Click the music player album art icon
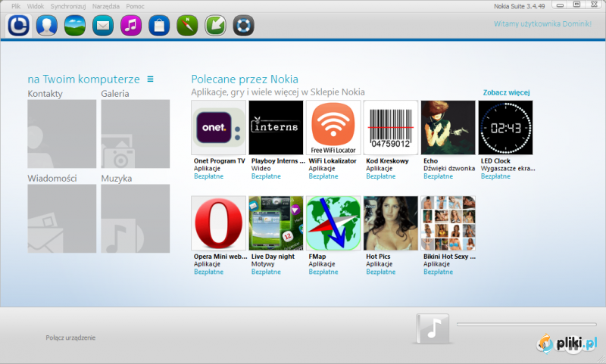 pyautogui.click(x=433, y=328)
